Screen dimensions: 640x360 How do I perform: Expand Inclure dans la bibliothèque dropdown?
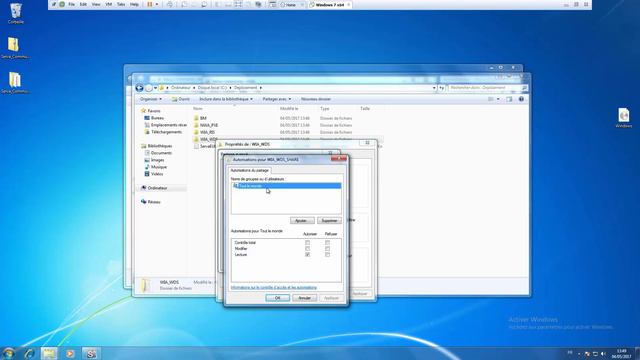click(x=226, y=99)
